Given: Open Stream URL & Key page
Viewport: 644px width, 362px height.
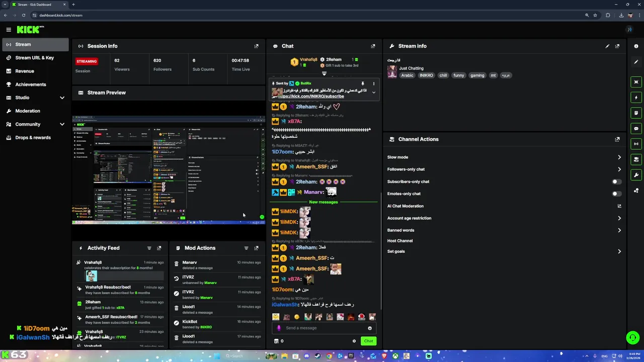Looking at the screenshot, I should [x=35, y=58].
